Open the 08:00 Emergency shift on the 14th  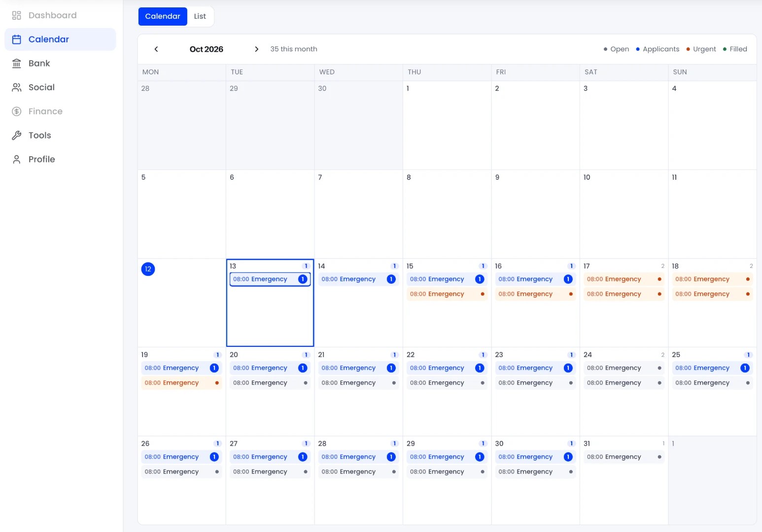coord(358,279)
